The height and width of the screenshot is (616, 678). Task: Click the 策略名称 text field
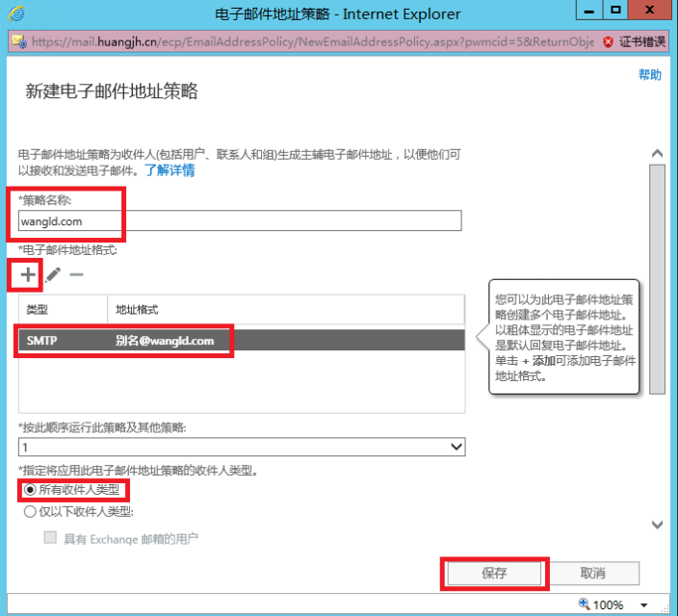pos(241,220)
